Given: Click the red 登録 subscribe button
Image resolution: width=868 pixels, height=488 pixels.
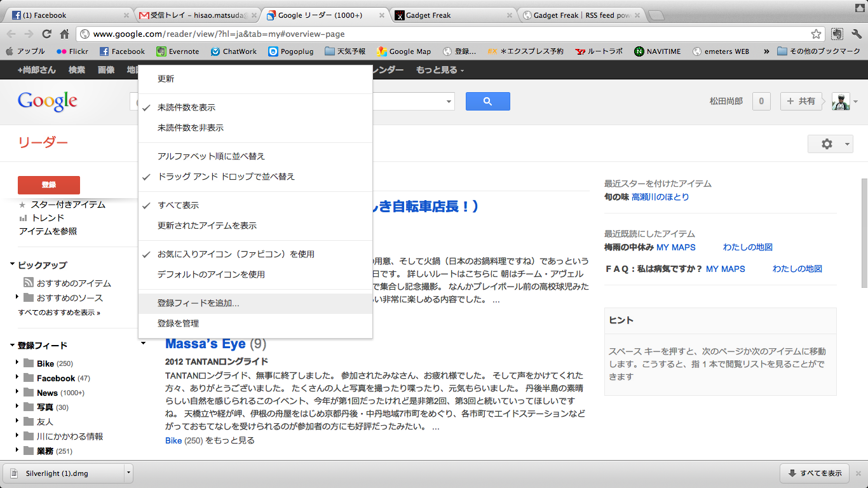Looking at the screenshot, I should (49, 185).
